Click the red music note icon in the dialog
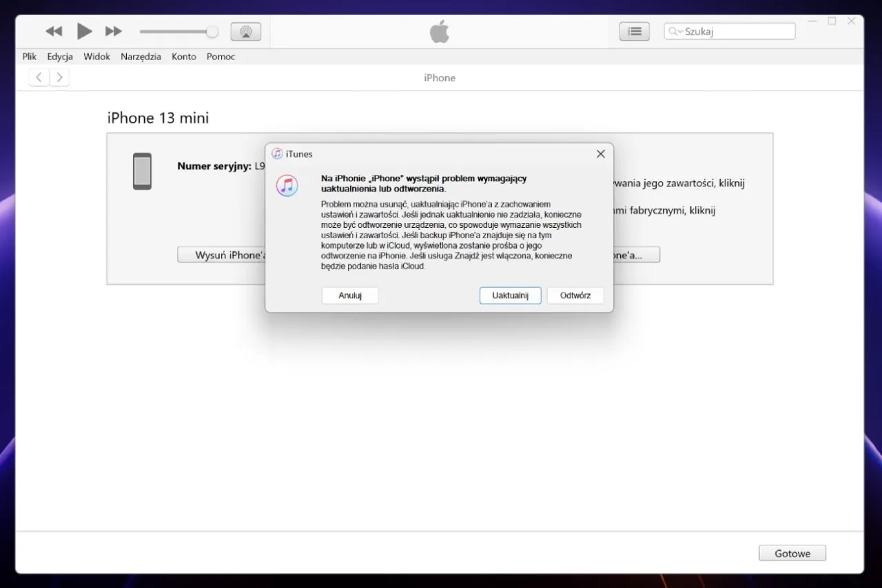882x588 pixels. (287, 185)
